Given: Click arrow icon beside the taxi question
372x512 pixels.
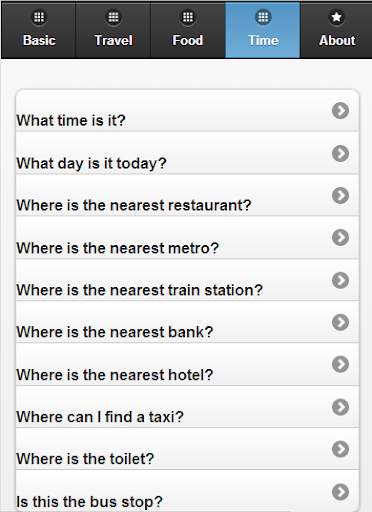Looking at the screenshot, I should (x=340, y=407).
